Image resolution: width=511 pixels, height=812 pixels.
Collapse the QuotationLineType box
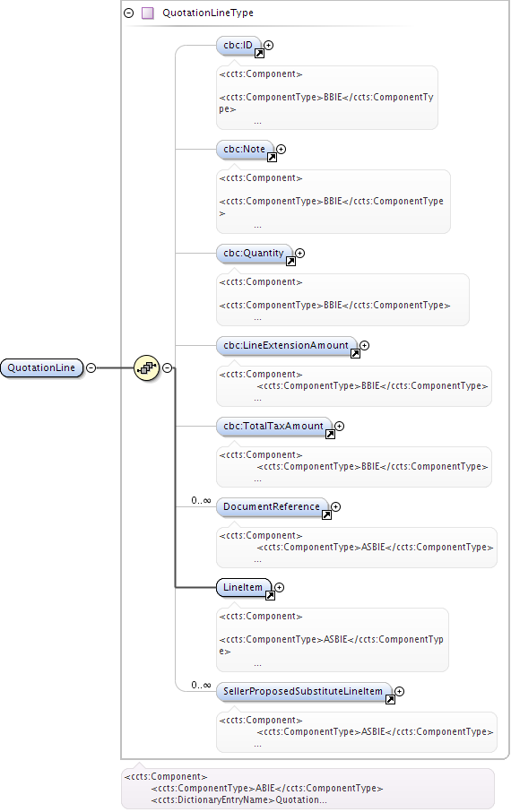[128, 13]
